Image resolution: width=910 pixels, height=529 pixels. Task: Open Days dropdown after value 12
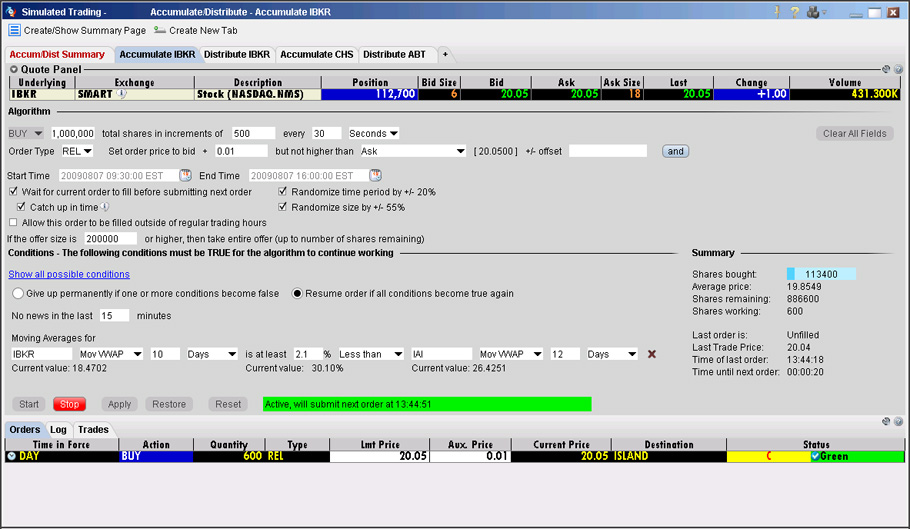[612, 354]
